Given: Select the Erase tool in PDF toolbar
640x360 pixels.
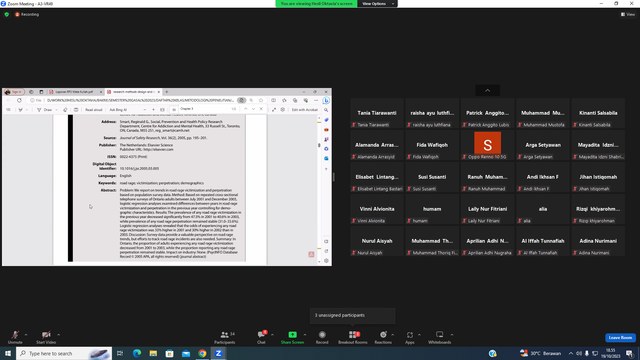Looking at the screenshot, I should pos(65,110).
